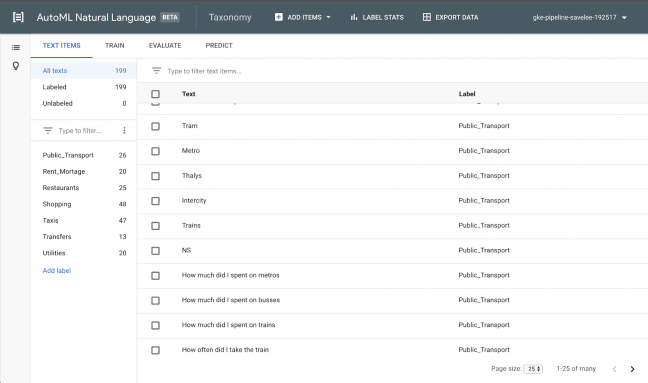This screenshot has height=383, width=648.
Task: Switch to the Train tab
Action: (114, 45)
